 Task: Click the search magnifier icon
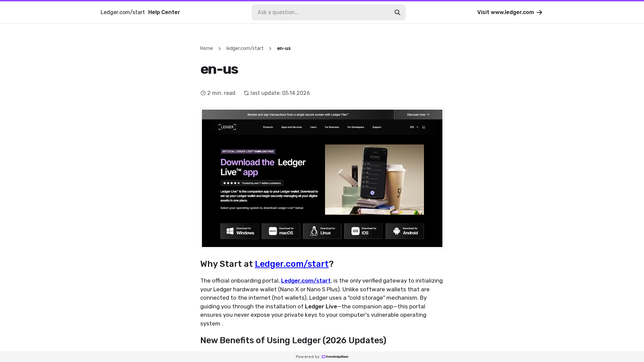pyautogui.click(x=397, y=12)
